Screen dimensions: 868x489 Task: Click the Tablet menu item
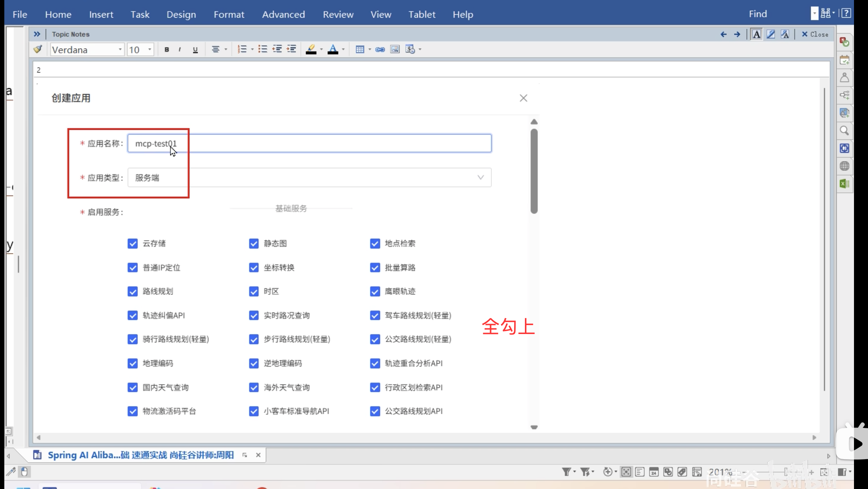[422, 14]
